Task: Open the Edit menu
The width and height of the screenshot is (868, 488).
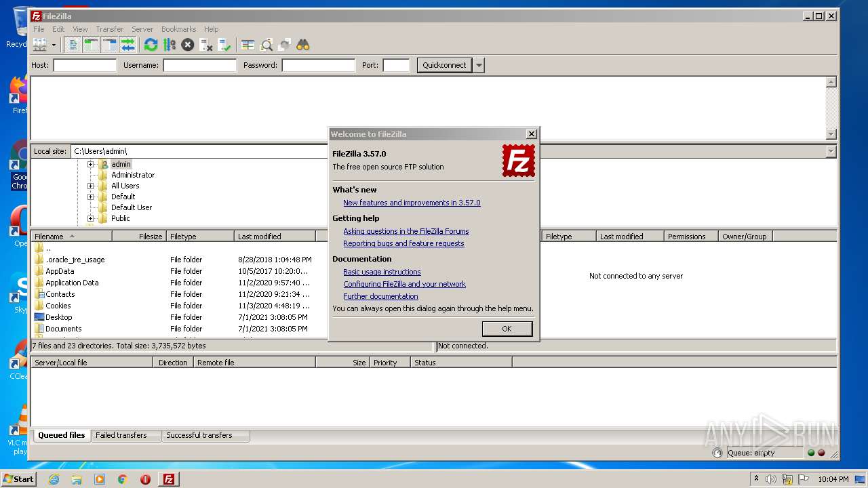Action: point(58,29)
